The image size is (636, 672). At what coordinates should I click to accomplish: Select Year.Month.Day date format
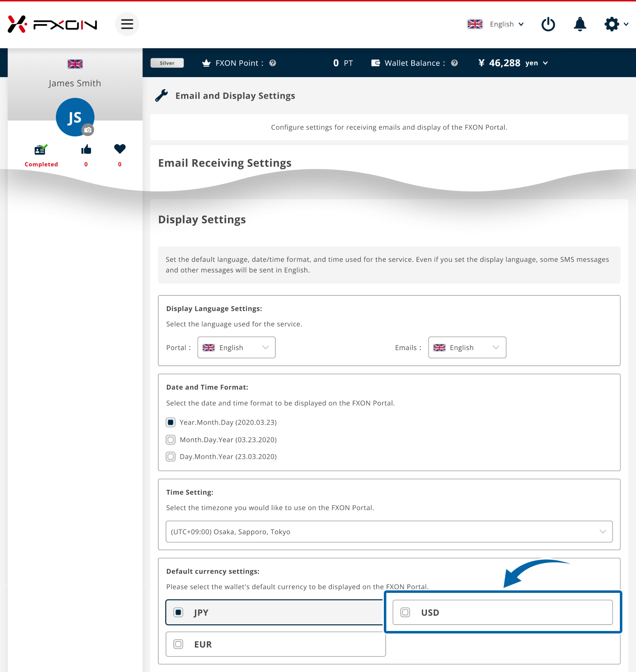tap(171, 422)
